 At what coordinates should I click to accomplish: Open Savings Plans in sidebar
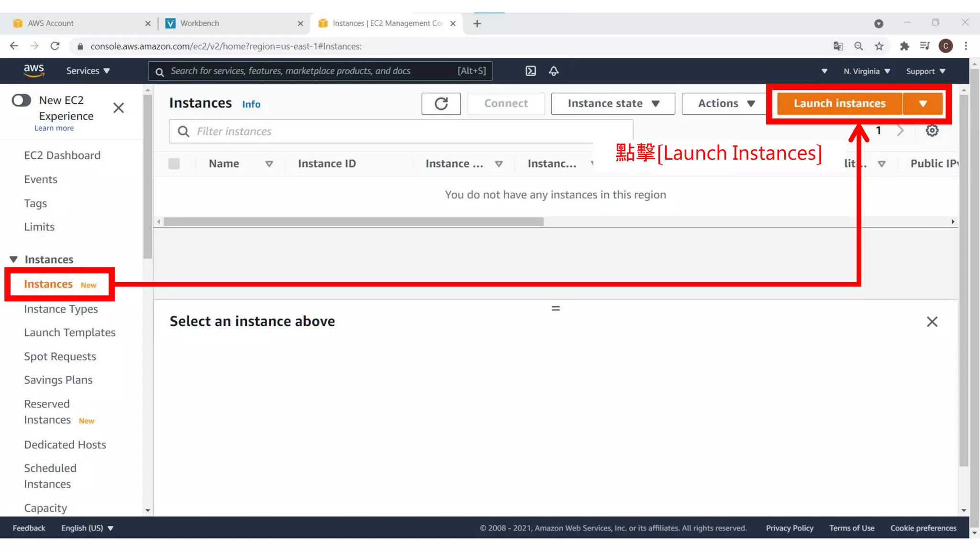58,380
